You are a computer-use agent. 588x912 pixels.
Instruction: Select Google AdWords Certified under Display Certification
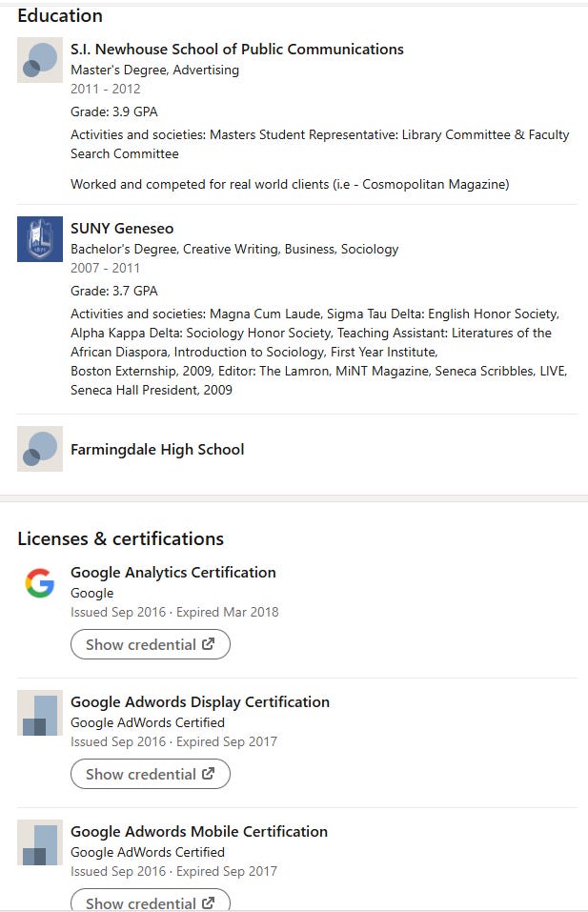click(x=148, y=722)
